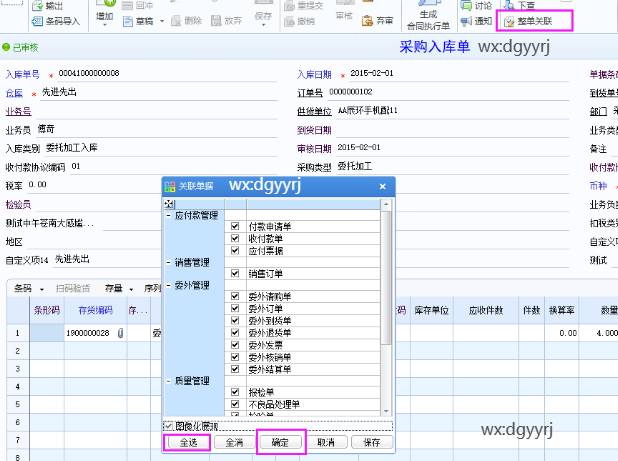Select the 扫码验货 tab
The image size is (618, 461).
coord(74,289)
